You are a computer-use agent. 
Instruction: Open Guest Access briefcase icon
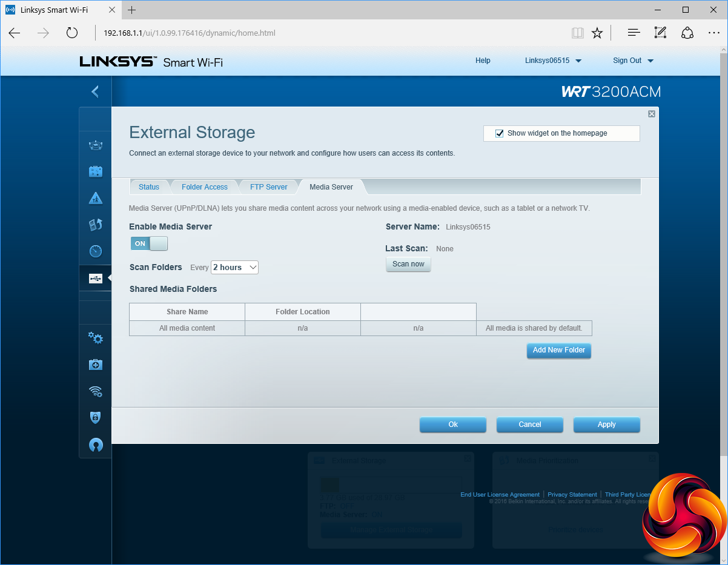click(95, 171)
